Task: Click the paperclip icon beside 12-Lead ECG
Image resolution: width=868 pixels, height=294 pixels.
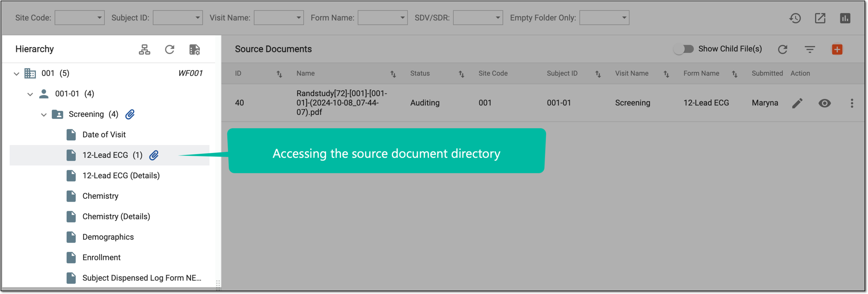Action: click(154, 155)
